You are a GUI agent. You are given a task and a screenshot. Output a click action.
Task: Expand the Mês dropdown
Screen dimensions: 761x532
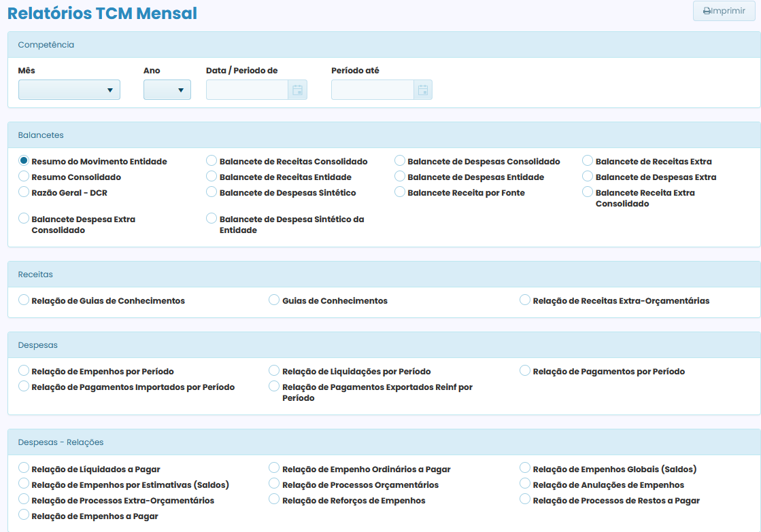coord(69,90)
